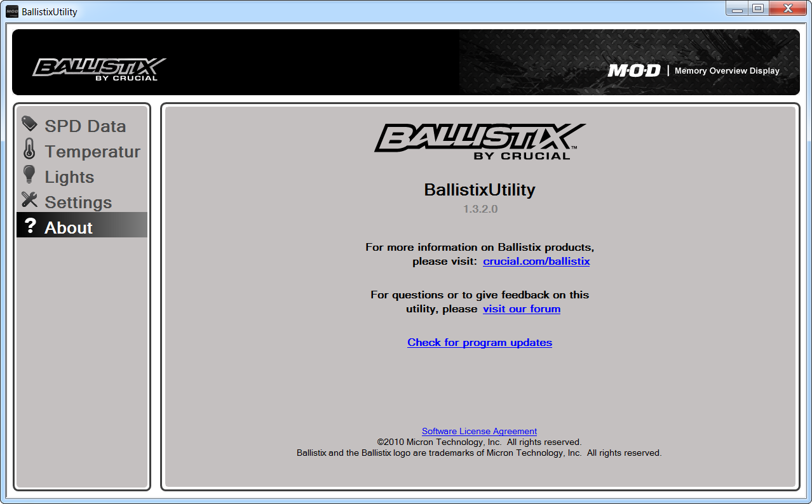
Task: Click the Ballistix logo in the header banner
Action: (x=99, y=69)
